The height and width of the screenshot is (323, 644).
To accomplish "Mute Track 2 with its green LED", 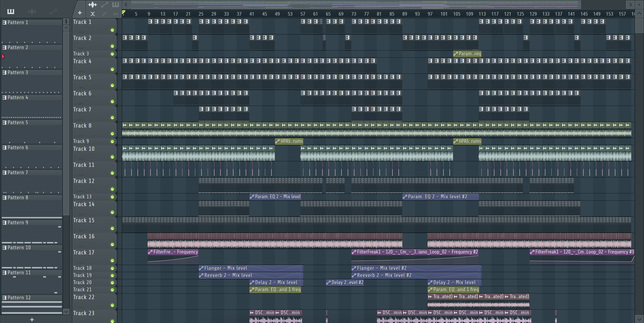I will pos(112,46).
